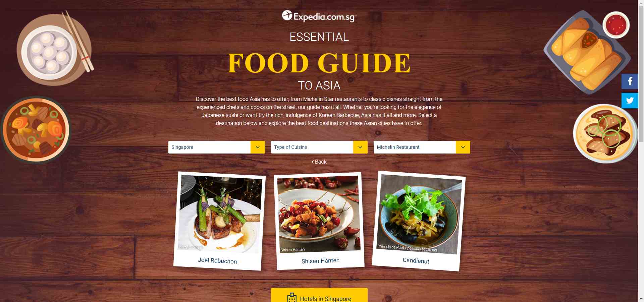Click the hotel building icon on yellow button

(292, 298)
